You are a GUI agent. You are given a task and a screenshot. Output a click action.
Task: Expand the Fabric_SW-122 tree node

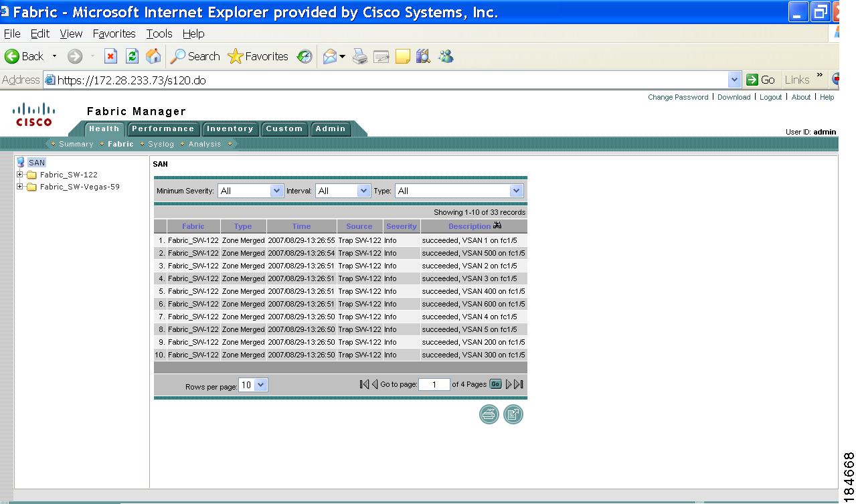[x=20, y=175]
